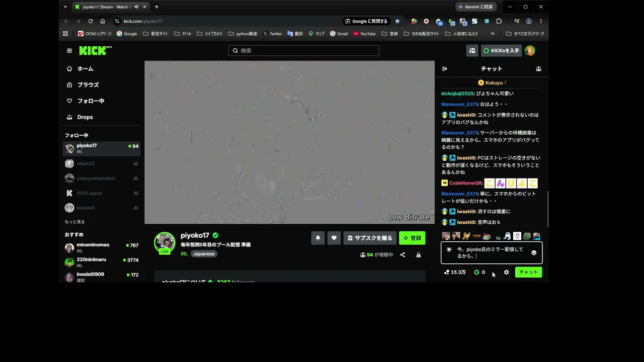This screenshot has width=644, height=362.
Task: Send the message with the チャット button
Action: [x=528, y=273]
